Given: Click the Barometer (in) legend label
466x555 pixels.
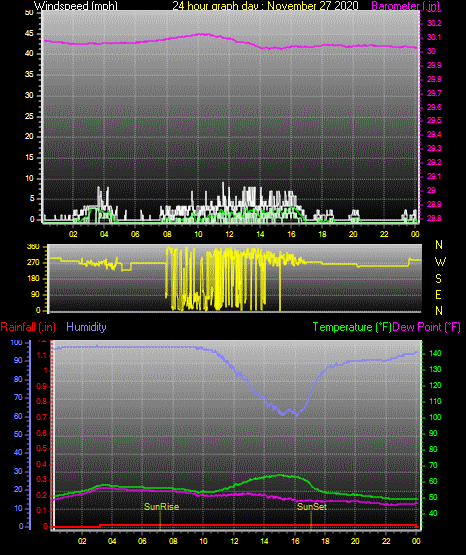Looking at the screenshot, I should pos(405,6).
